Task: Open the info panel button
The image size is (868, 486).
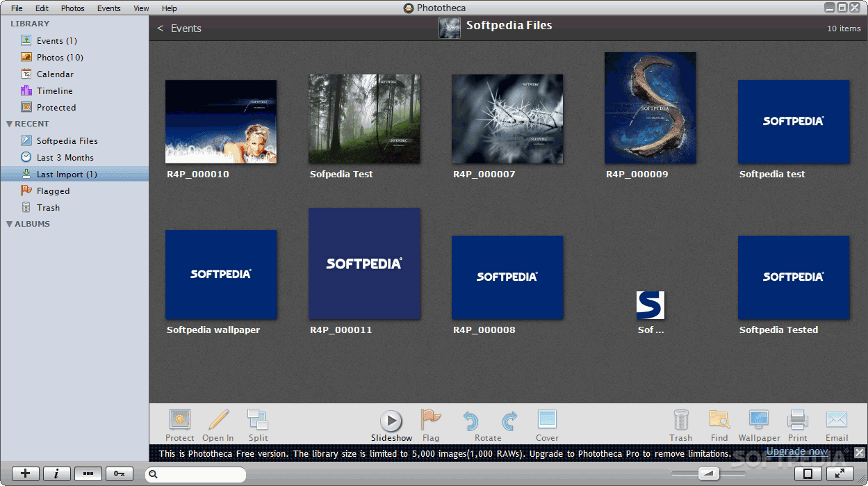Action: (57, 473)
